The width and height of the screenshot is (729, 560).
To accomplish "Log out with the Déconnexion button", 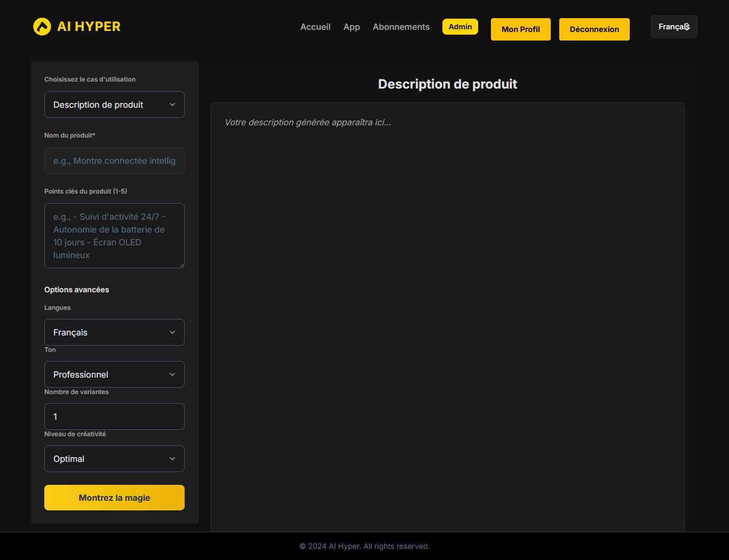I will [594, 29].
